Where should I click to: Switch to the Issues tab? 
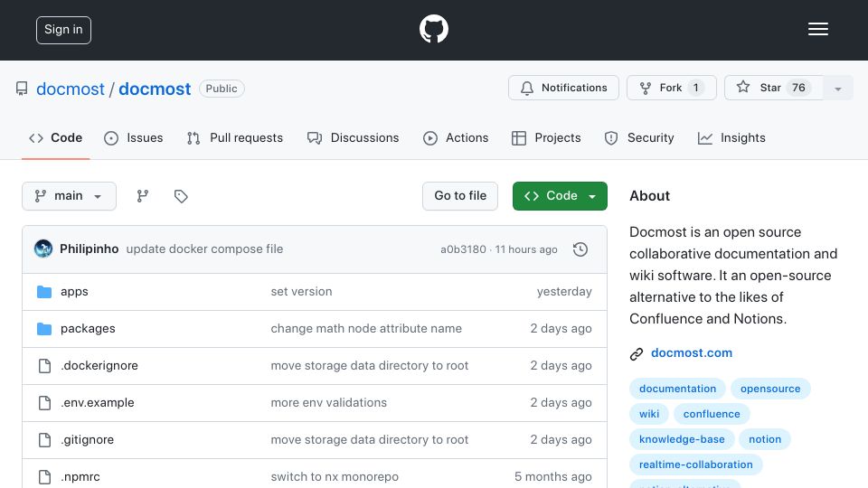click(134, 137)
